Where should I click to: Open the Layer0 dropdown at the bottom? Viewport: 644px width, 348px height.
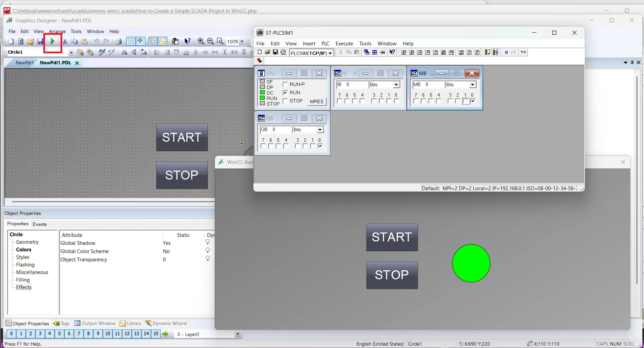coord(238,334)
